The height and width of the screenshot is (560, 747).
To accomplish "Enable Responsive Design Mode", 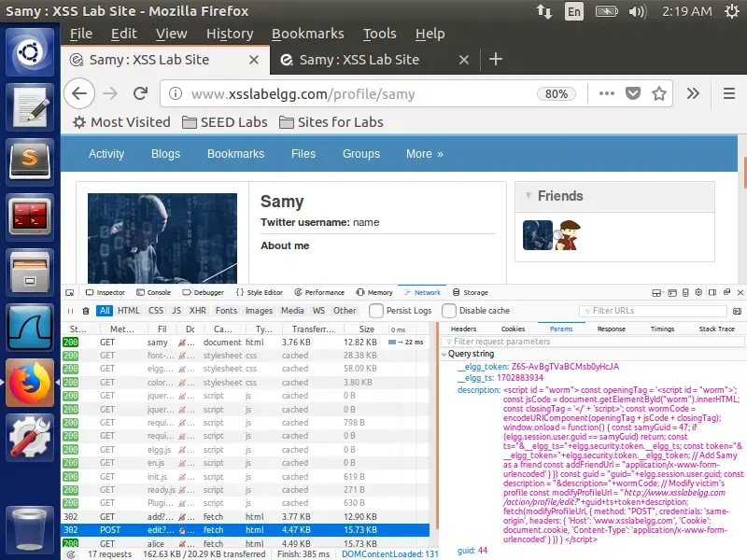I will [685, 292].
